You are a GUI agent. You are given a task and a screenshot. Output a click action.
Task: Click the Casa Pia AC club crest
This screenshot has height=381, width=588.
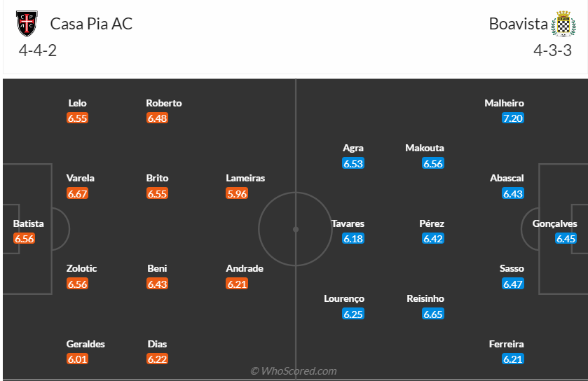pyautogui.click(x=27, y=24)
